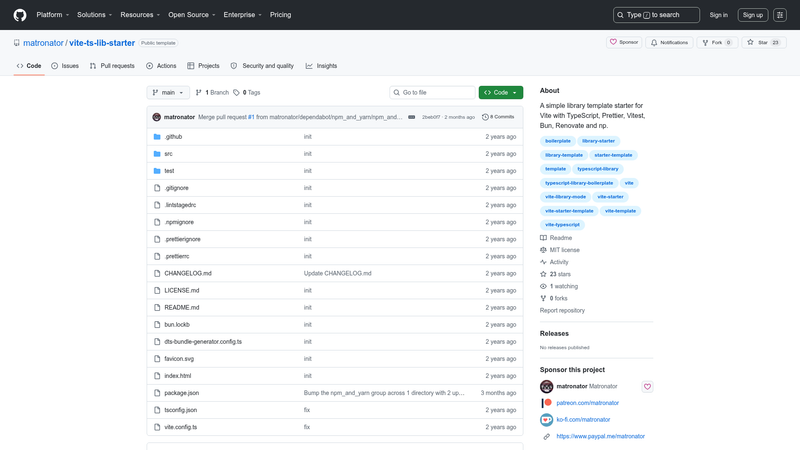800x450 pixels.
Task: Click the Sign up button
Action: (x=753, y=15)
